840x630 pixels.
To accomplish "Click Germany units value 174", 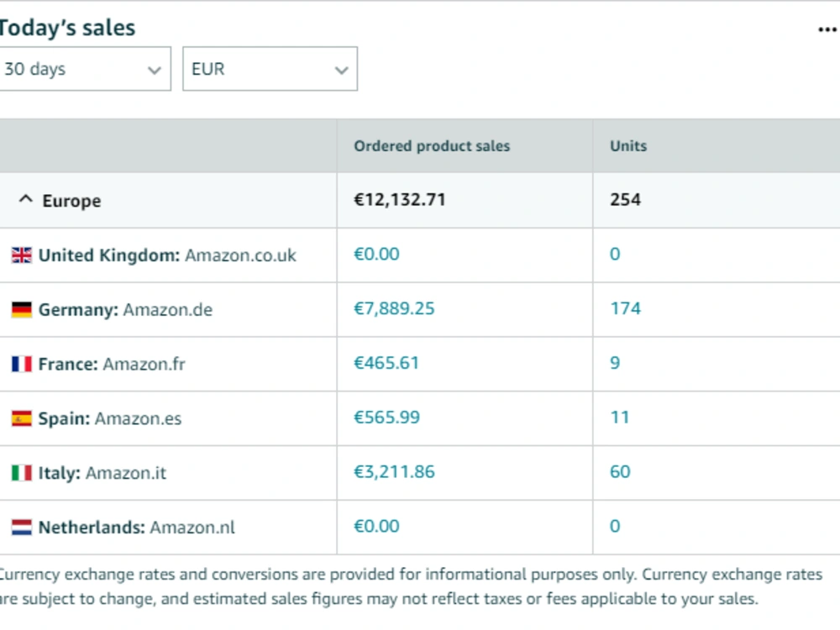I will pyautogui.click(x=625, y=308).
